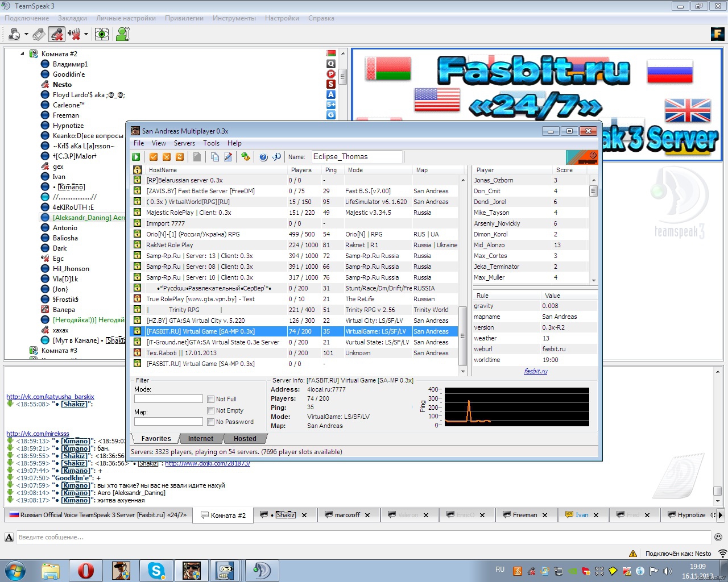
Task: Select RakNet Role Play server row
Action: click(294, 245)
